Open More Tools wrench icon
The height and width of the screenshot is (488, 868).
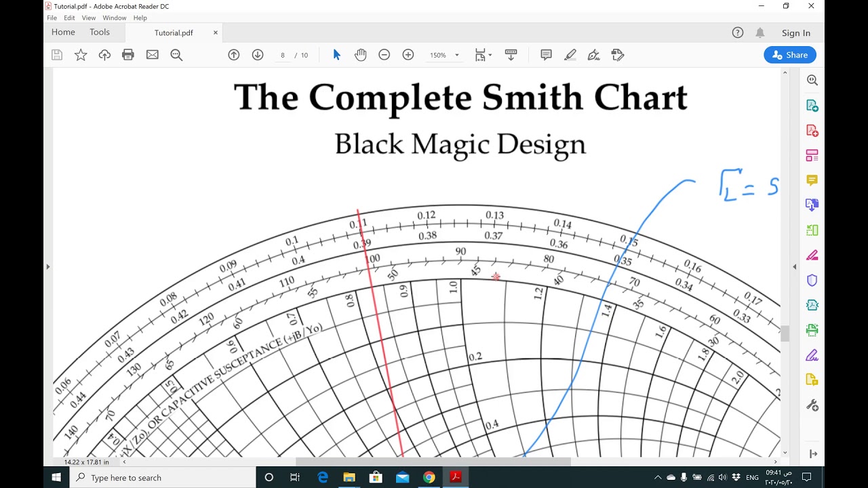pos(812,405)
